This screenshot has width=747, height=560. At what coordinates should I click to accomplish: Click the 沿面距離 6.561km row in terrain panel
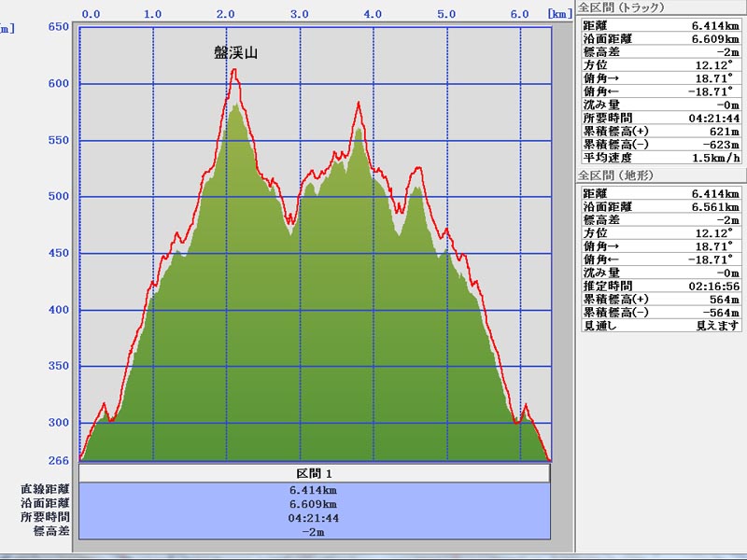(661, 207)
